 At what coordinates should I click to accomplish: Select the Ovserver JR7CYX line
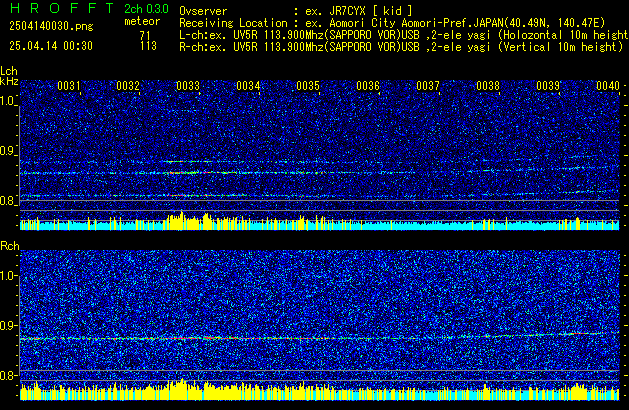click(296, 11)
